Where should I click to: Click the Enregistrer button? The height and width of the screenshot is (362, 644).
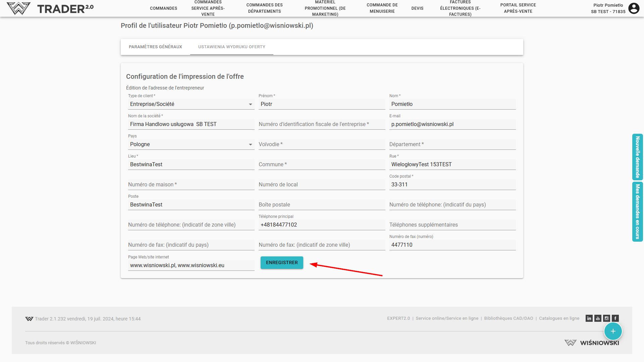(x=282, y=262)
